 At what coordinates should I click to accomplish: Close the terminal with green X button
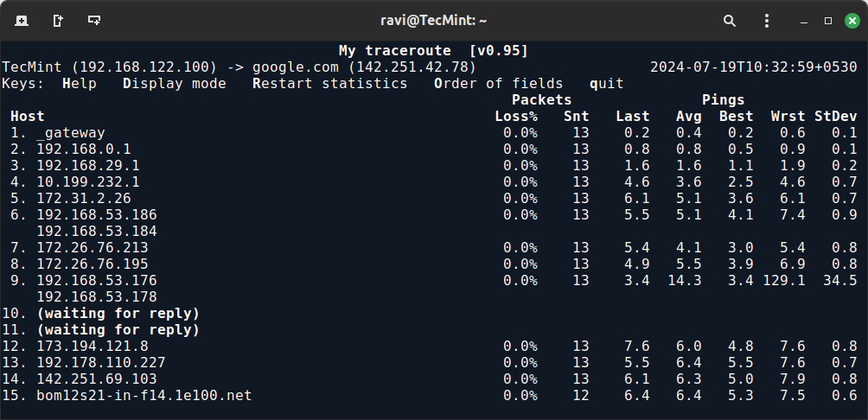852,21
